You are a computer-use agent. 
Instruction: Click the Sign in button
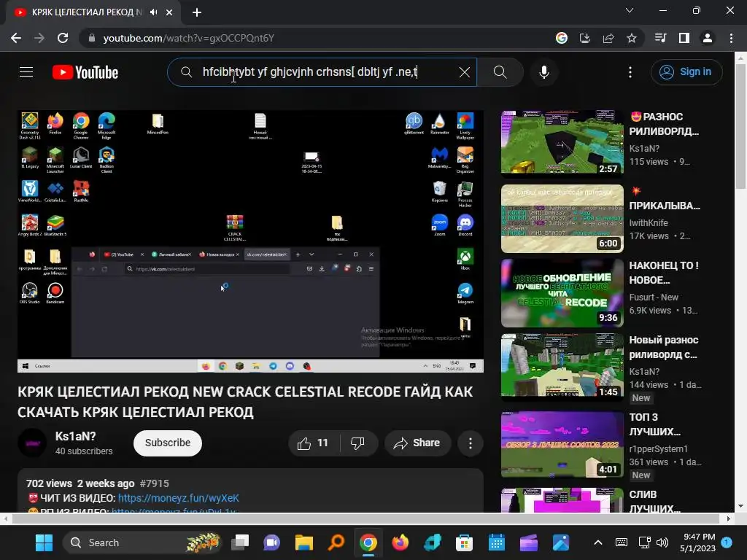pyautogui.click(x=686, y=72)
